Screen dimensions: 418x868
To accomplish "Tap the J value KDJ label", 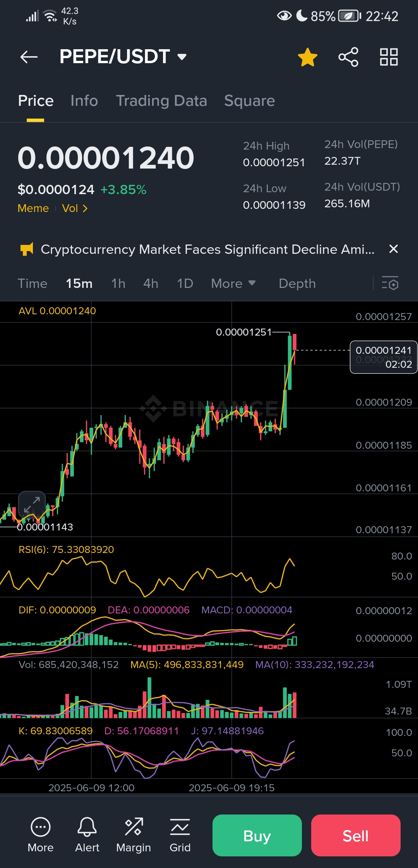I will 227,731.
